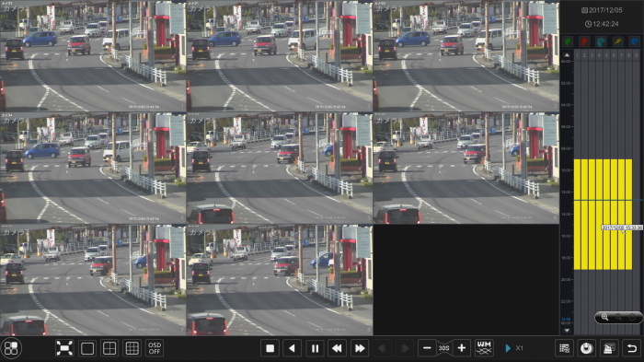Toggle the WM watermark button

pyautogui.click(x=484, y=348)
